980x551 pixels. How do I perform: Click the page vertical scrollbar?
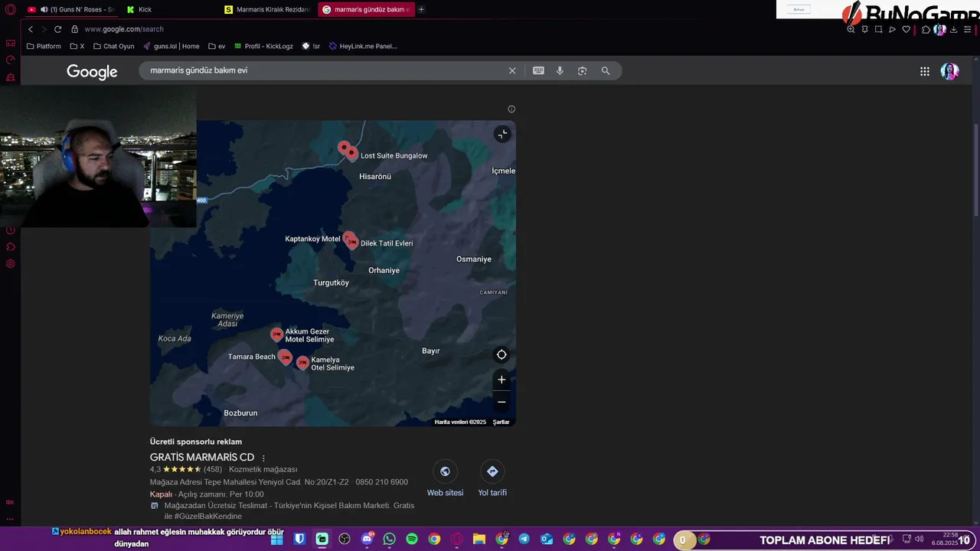[975, 168]
